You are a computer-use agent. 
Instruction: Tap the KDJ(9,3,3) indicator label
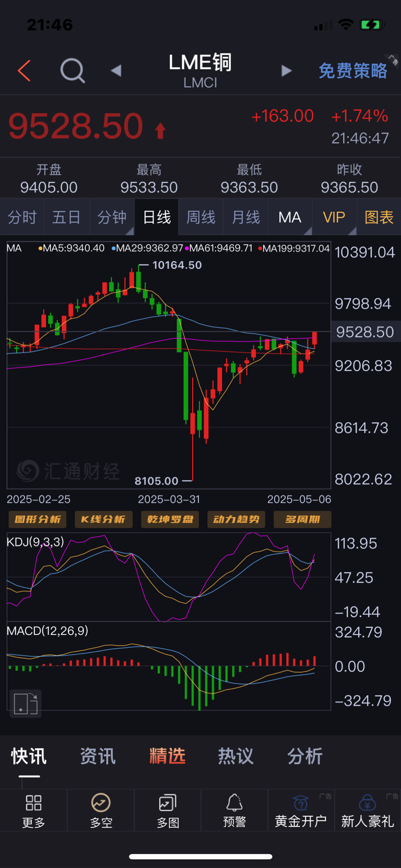tap(36, 542)
